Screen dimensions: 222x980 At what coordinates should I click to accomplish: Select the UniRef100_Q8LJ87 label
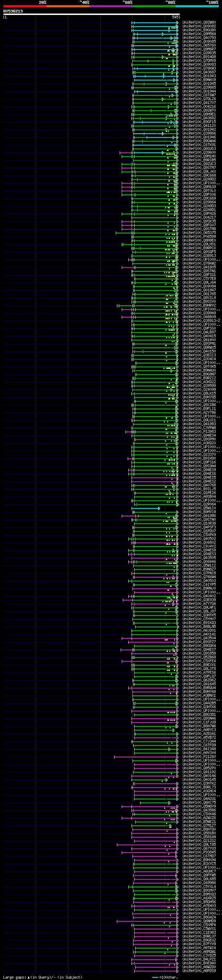pos(199,612)
